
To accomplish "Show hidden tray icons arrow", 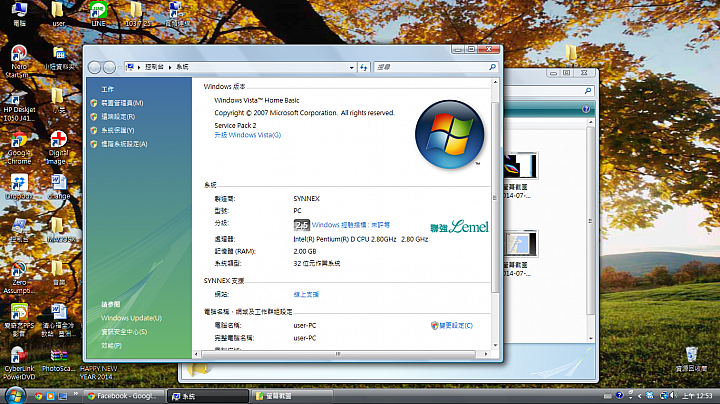I will pos(639,396).
